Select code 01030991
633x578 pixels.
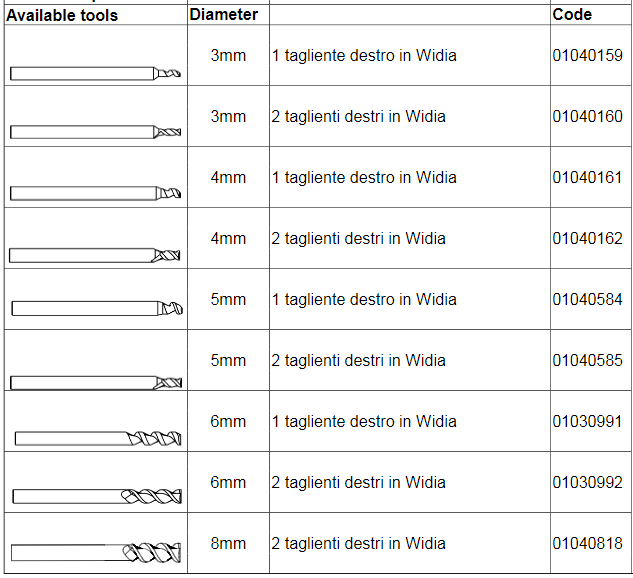[587, 421]
